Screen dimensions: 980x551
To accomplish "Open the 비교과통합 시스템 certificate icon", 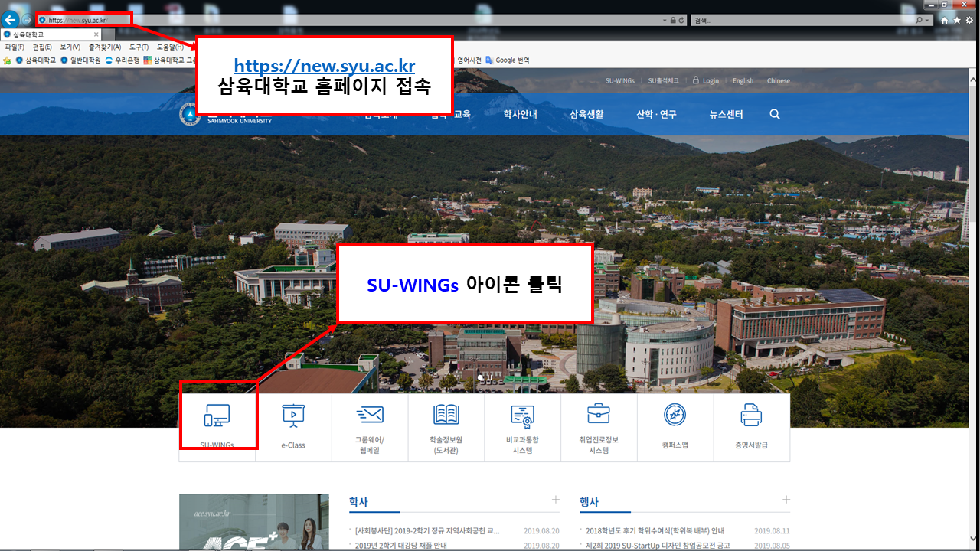I will (522, 415).
